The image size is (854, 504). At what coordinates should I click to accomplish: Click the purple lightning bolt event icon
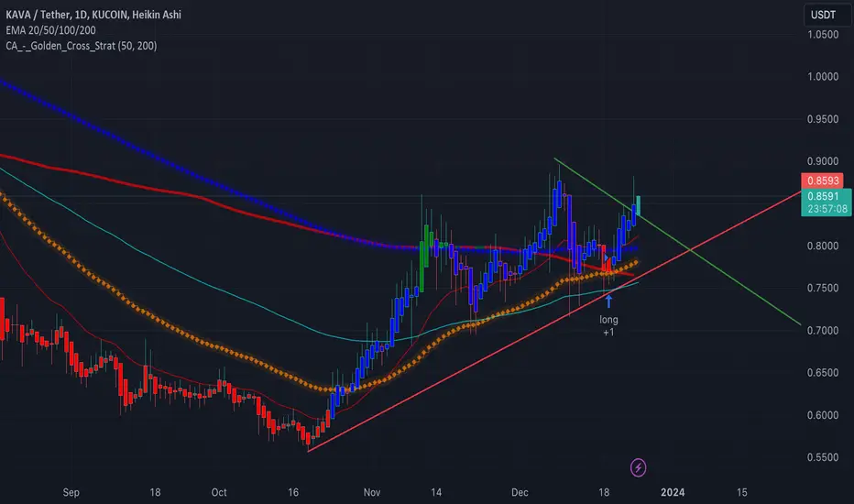click(x=638, y=467)
